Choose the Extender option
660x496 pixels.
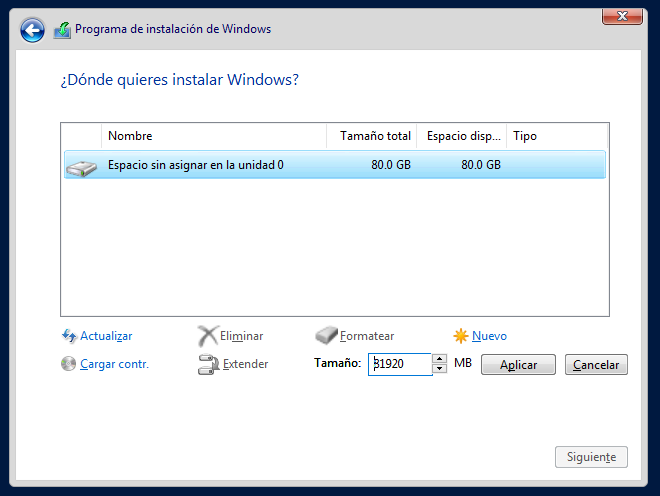coord(245,364)
